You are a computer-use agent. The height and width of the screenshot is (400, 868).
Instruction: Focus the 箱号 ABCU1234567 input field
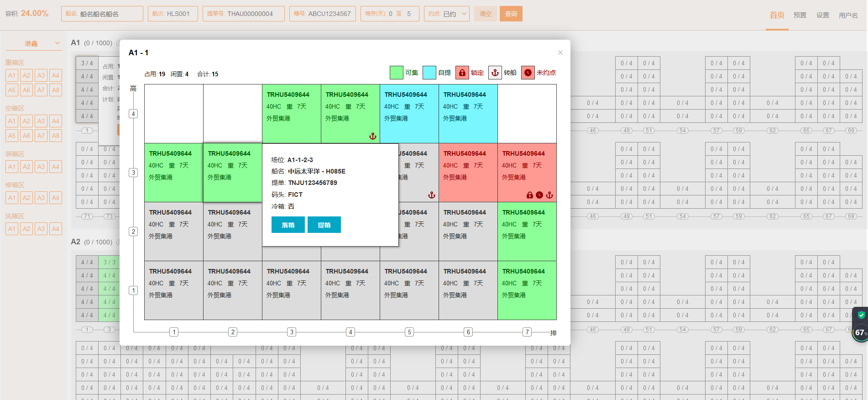(323, 14)
